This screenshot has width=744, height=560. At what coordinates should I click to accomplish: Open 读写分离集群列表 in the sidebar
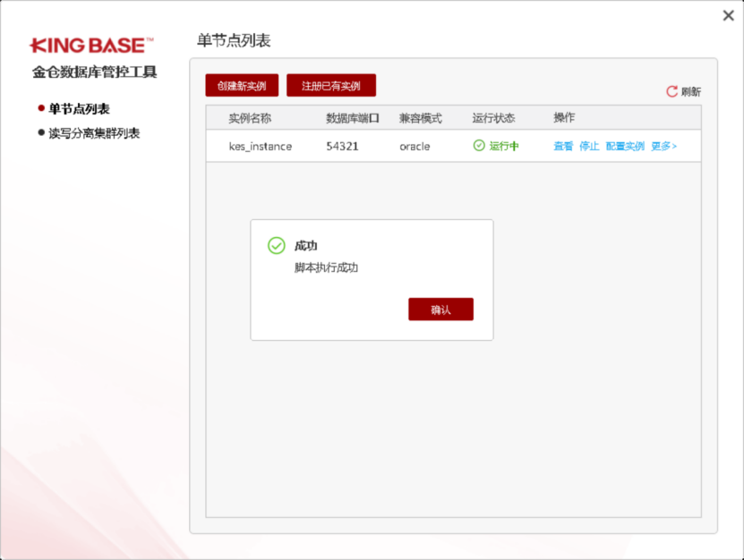(94, 133)
